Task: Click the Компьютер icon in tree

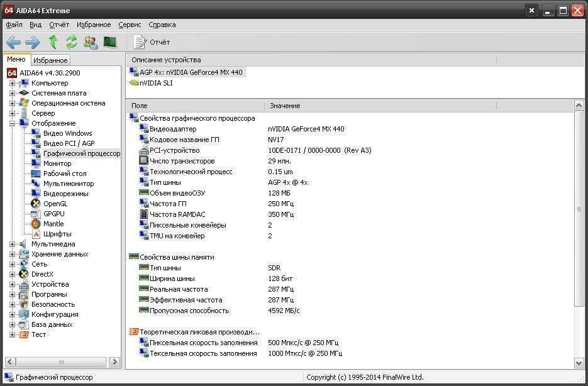Action: tap(24, 83)
